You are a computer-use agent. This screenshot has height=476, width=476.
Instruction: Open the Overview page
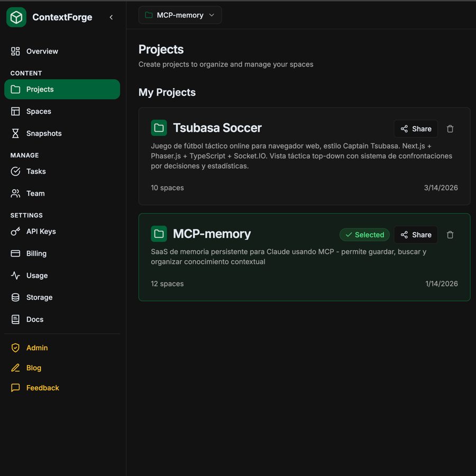(x=42, y=51)
